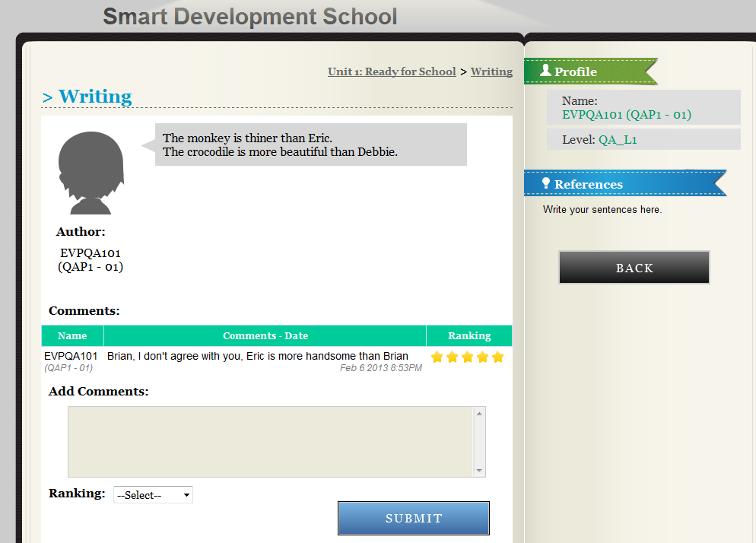
Task: Click the (QAP1 - 01) text under commenter name
Action: click(68, 368)
